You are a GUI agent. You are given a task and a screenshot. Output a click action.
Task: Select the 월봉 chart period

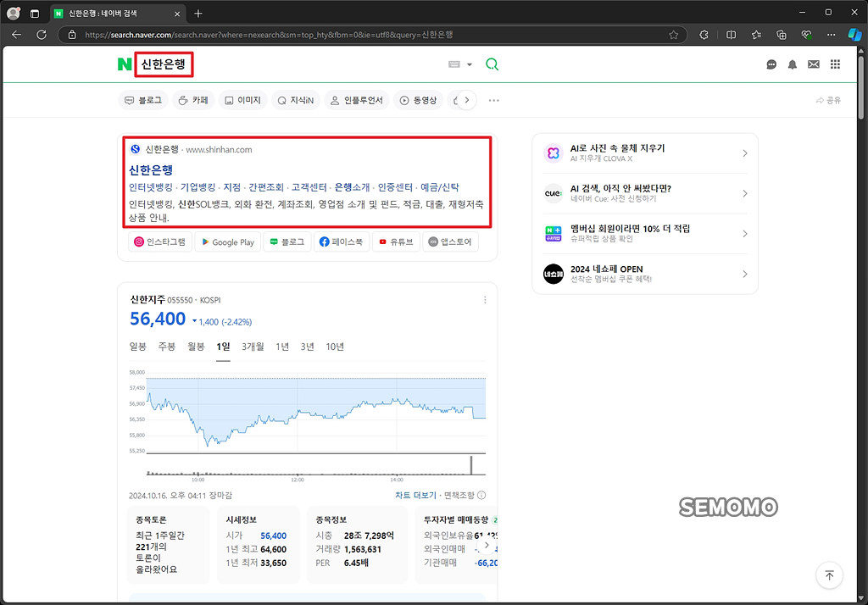(x=196, y=347)
